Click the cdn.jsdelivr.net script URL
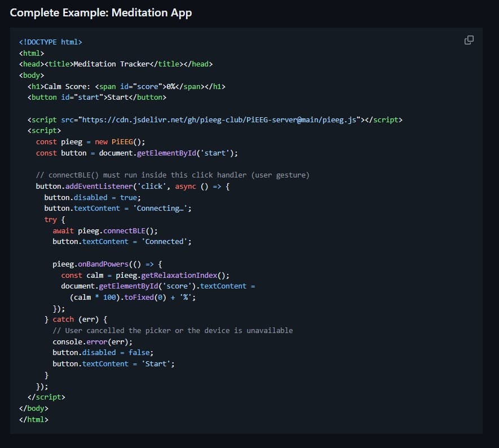 219,120
